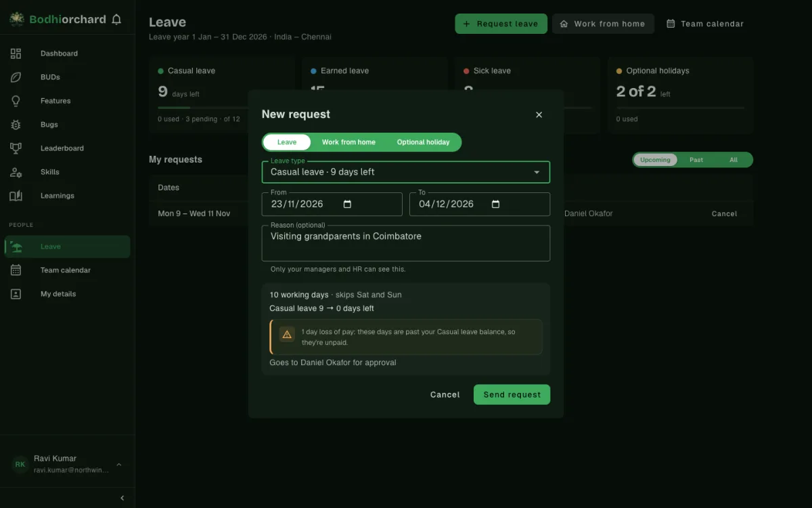Click the Optional holidays balance card
Viewport: 812px width, 508px height.
tap(680, 96)
